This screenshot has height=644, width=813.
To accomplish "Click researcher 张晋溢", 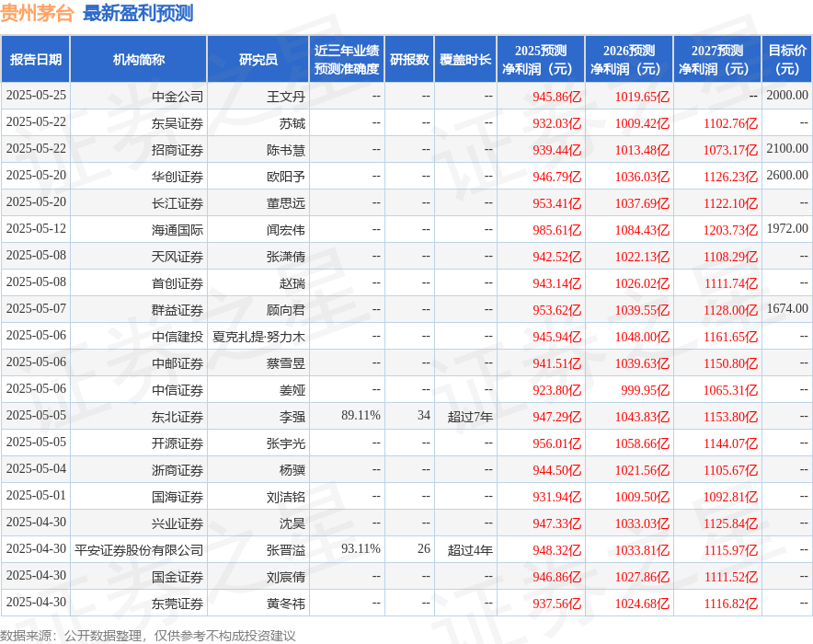I will [x=286, y=550].
